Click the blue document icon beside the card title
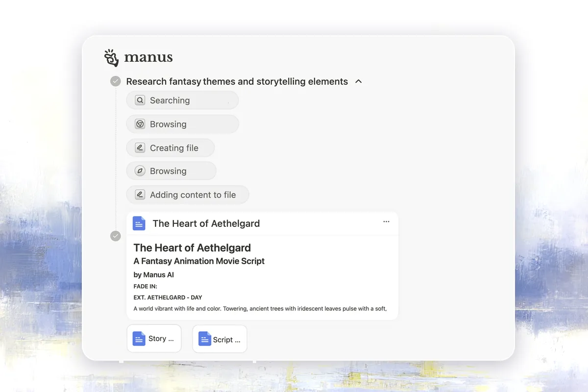Screen dimensions: 588x392 (139, 223)
